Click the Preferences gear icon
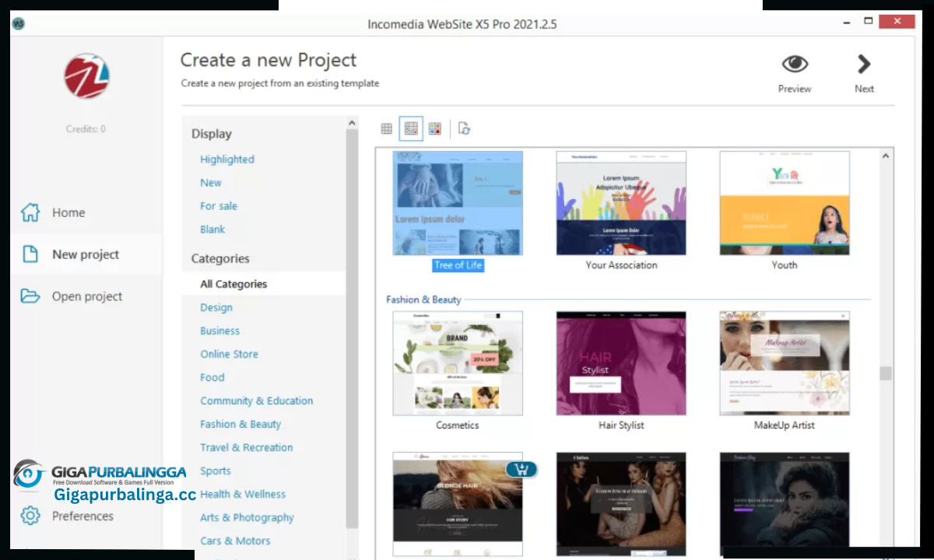This screenshot has width=934, height=560. 30,516
